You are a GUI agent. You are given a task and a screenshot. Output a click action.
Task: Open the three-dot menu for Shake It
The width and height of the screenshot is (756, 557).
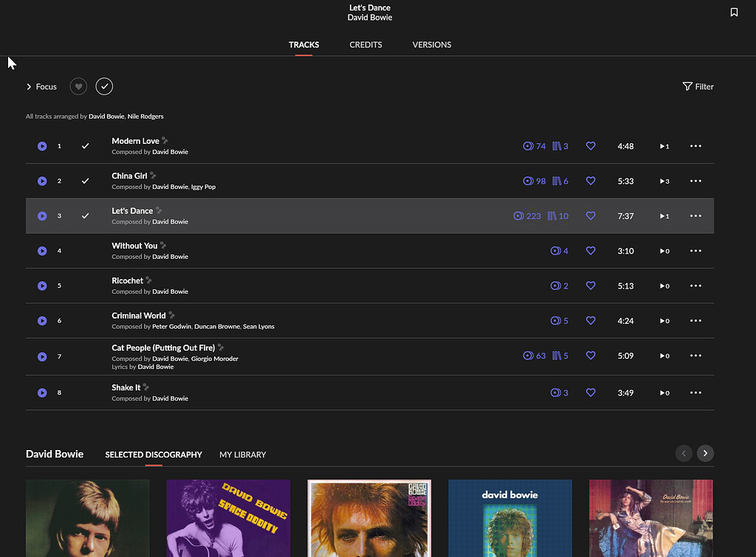coord(695,392)
